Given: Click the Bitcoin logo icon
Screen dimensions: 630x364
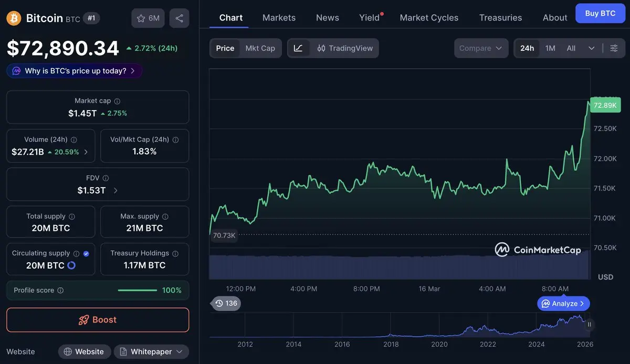Looking at the screenshot, I should pos(14,18).
